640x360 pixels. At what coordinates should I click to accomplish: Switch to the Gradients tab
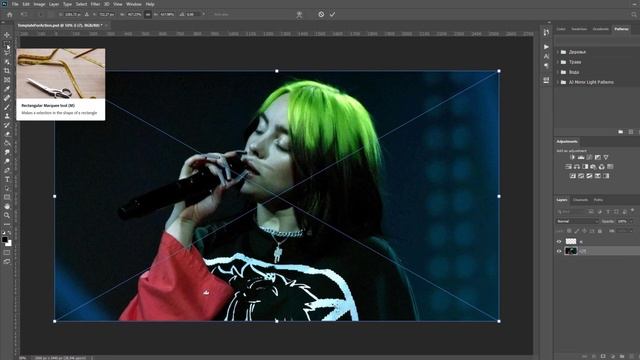click(x=600, y=29)
